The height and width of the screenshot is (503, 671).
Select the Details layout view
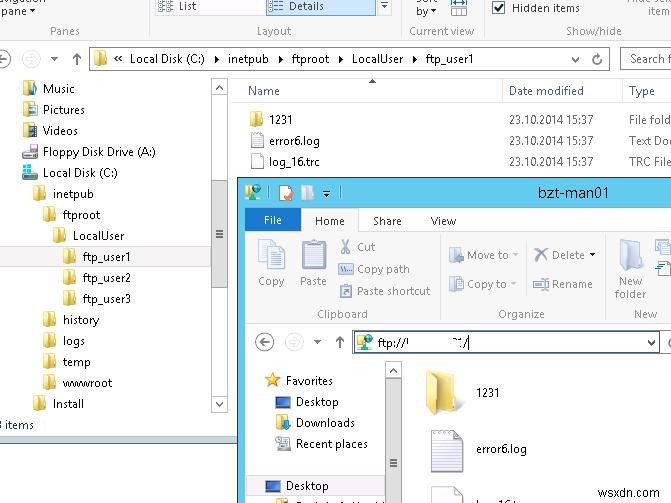click(x=321, y=7)
